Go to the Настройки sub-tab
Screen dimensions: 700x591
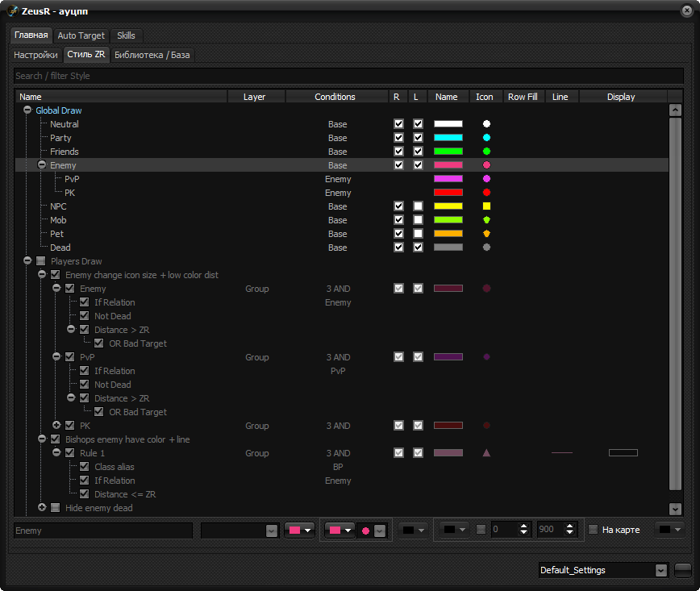pyautogui.click(x=35, y=55)
